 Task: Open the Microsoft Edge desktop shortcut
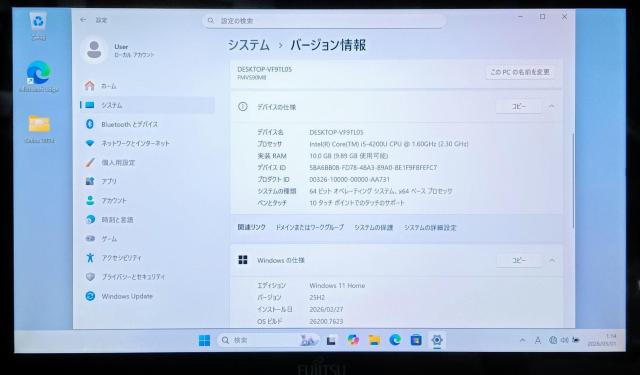(x=38, y=77)
